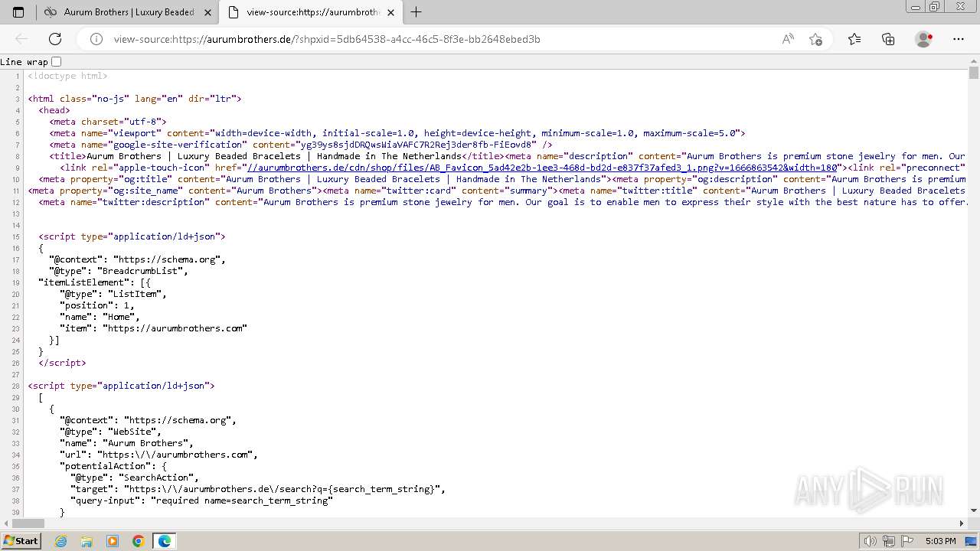Click the google-site-verification meta line

pyautogui.click(x=301, y=145)
